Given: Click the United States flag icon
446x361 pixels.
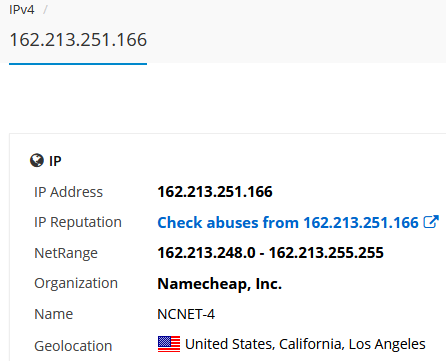Looking at the screenshot, I should coord(169,344).
